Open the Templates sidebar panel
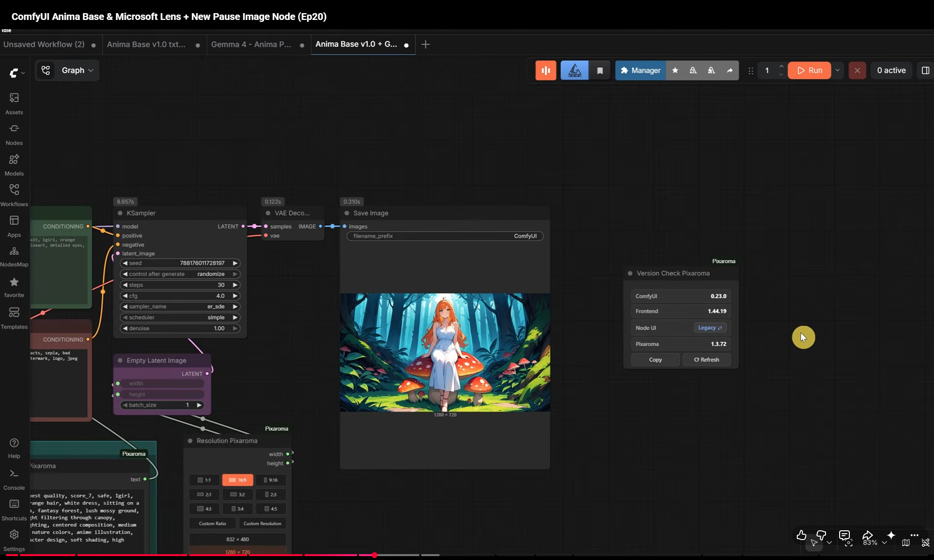The width and height of the screenshot is (934, 560). (x=14, y=318)
